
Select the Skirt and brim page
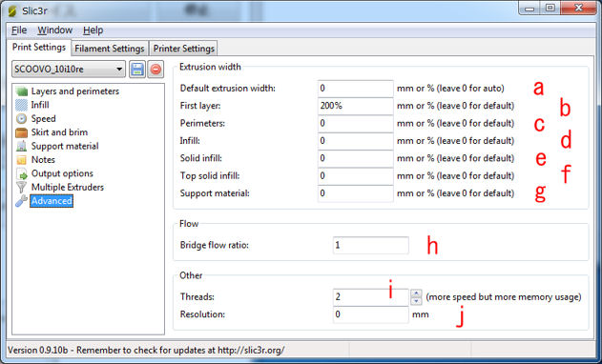click(x=59, y=132)
